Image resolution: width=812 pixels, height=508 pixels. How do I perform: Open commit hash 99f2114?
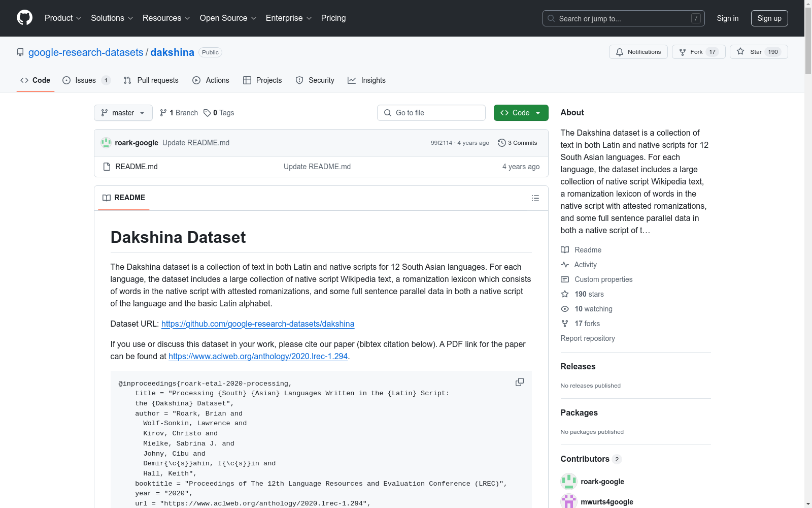point(442,143)
